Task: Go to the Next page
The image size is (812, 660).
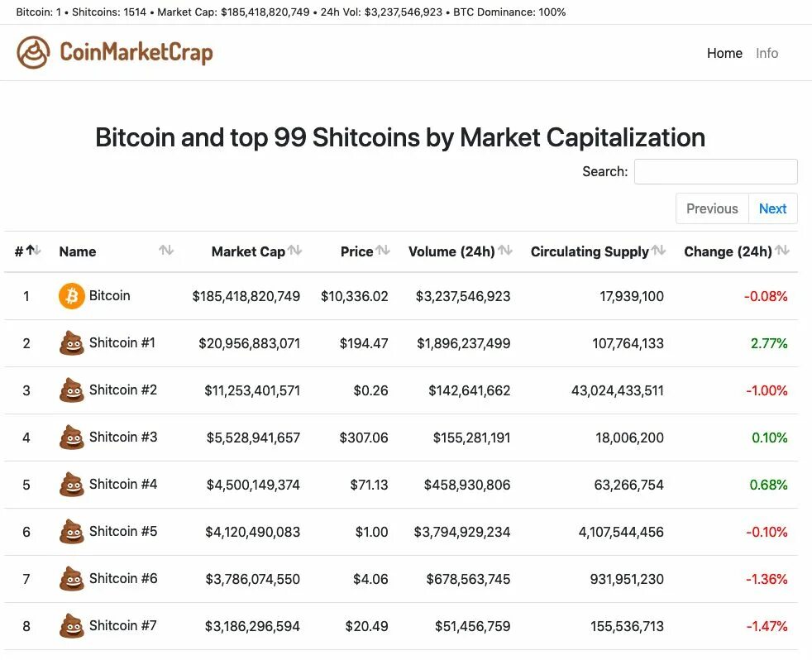Action: click(x=772, y=208)
